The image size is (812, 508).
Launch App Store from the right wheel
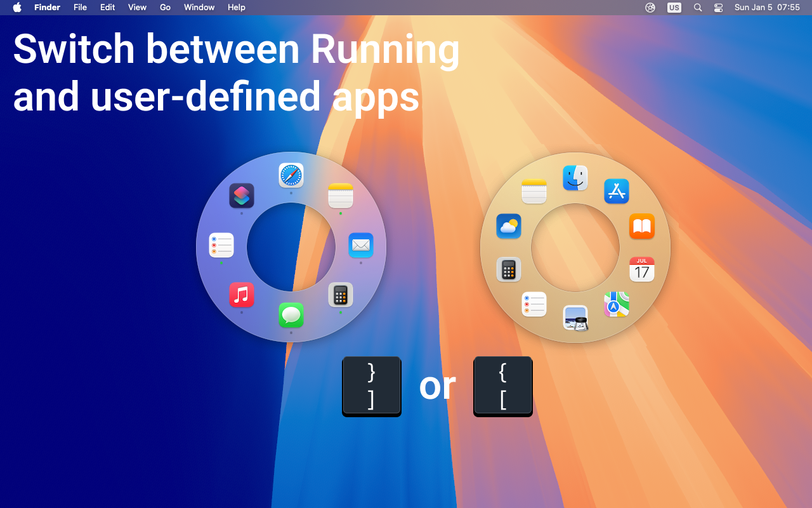(617, 191)
